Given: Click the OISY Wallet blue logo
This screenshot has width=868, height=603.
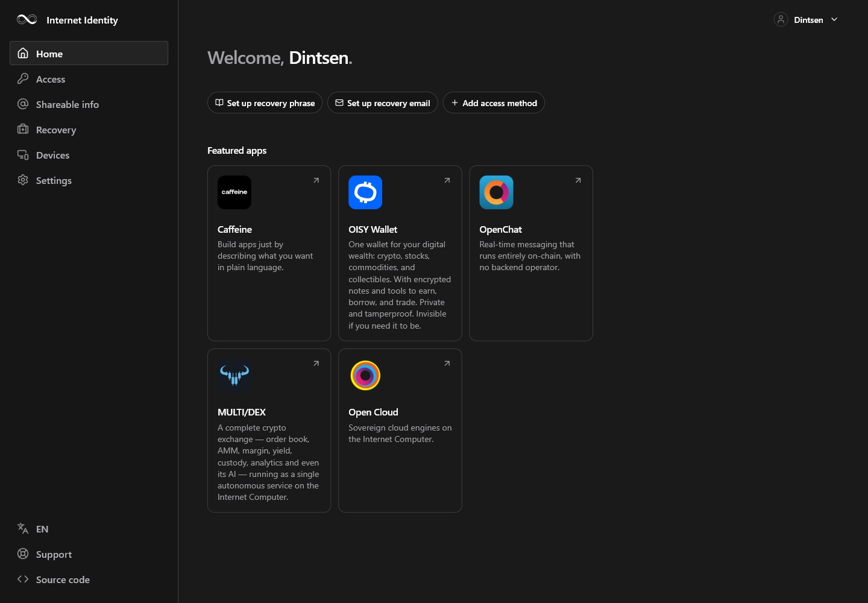Looking at the screenshot, I should tap(365, 192).
